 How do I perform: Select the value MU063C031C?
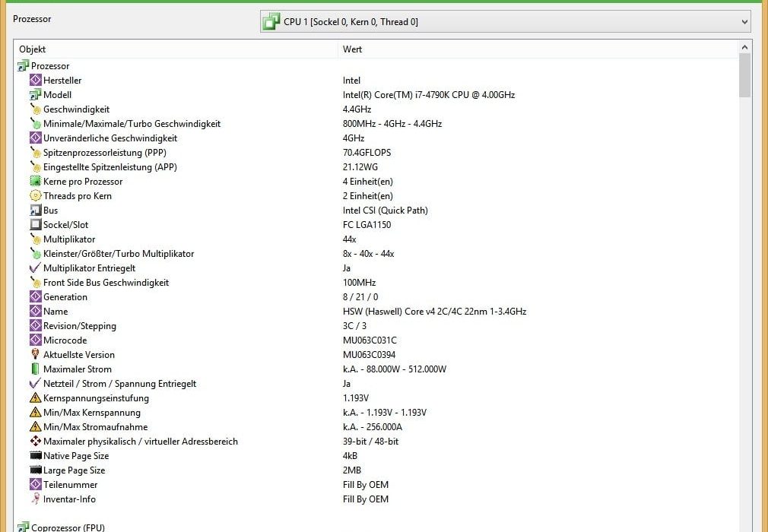pyautogui.click(x=370, y=340)
